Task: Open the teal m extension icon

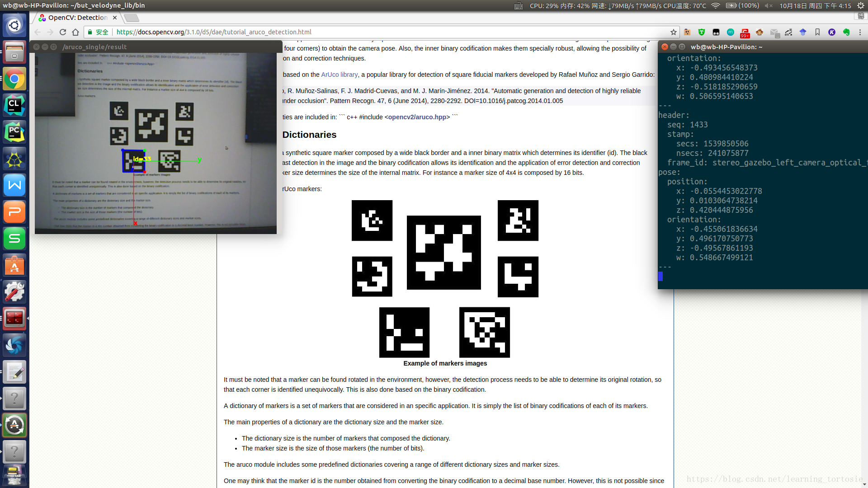Action: tap(731, 32)
